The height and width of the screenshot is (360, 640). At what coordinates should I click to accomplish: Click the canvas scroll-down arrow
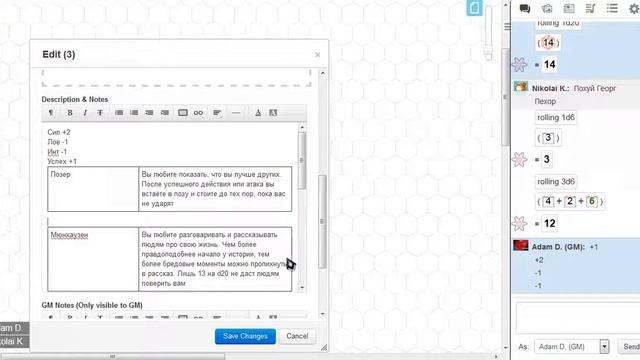(506, 348)
